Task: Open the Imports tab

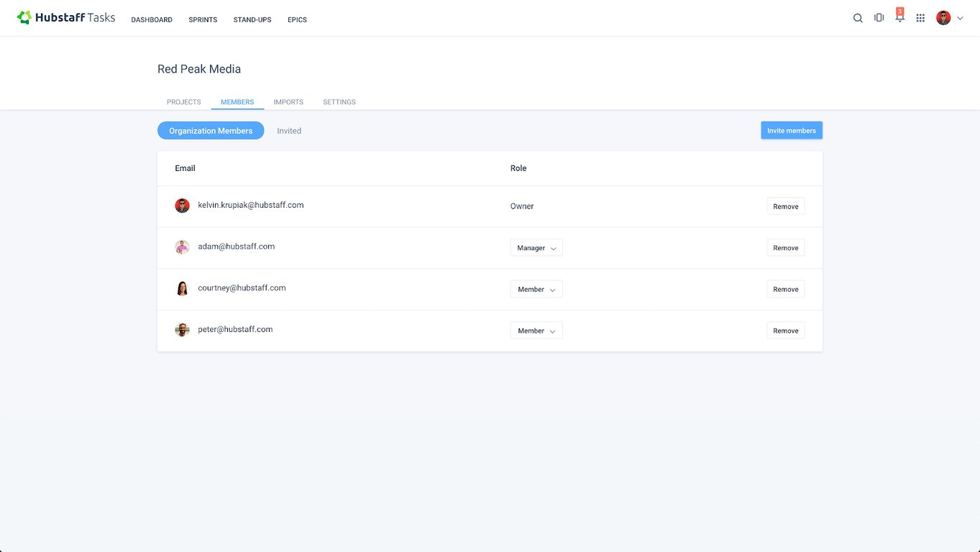Action: 288,102
